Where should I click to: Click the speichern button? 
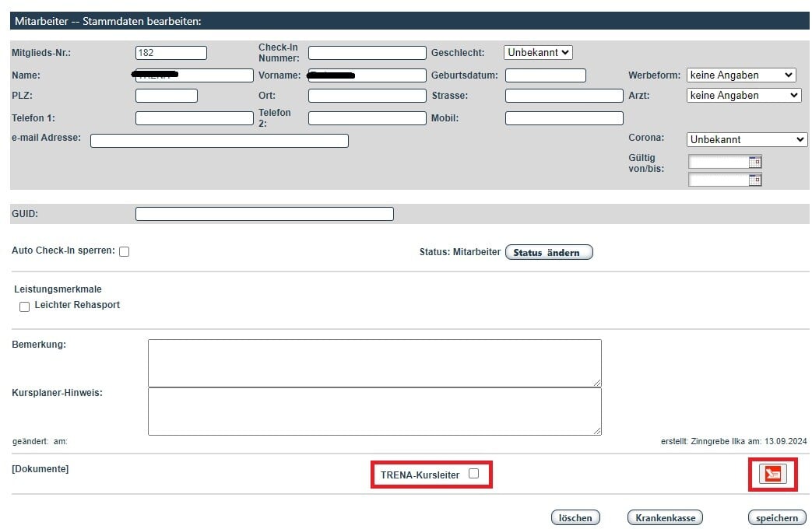coord(776,518)
